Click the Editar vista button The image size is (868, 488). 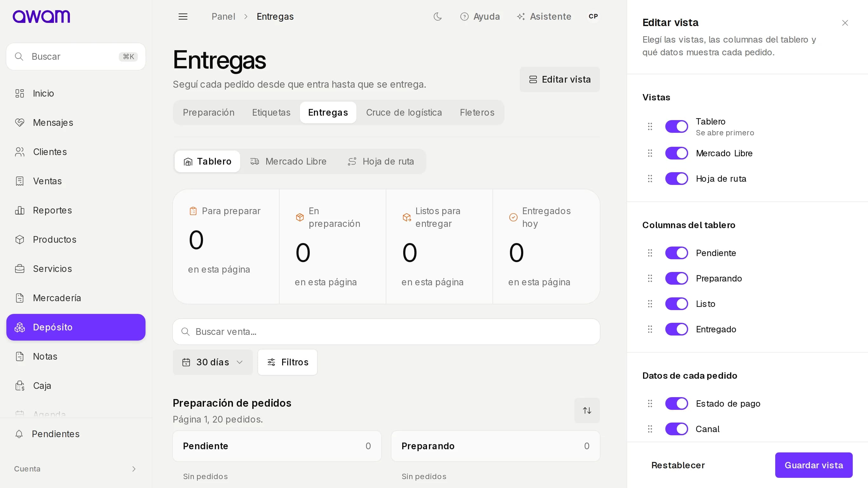click(x=560, y=79)
